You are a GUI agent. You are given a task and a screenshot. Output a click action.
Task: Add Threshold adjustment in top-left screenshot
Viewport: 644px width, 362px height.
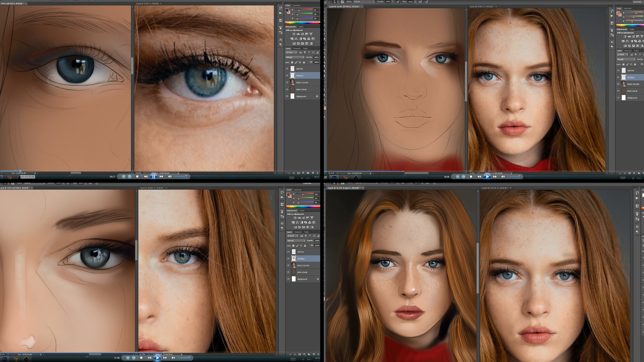coord(302,44)
